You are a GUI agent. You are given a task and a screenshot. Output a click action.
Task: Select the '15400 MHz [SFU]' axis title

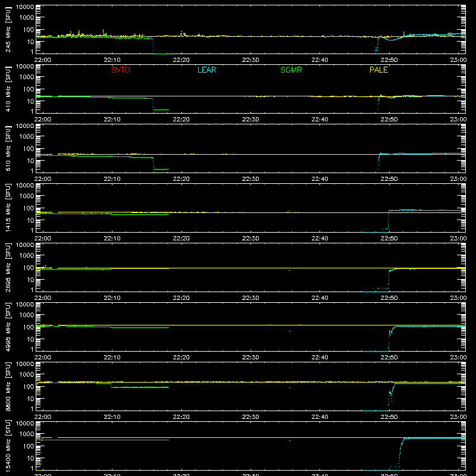point(8,446)
